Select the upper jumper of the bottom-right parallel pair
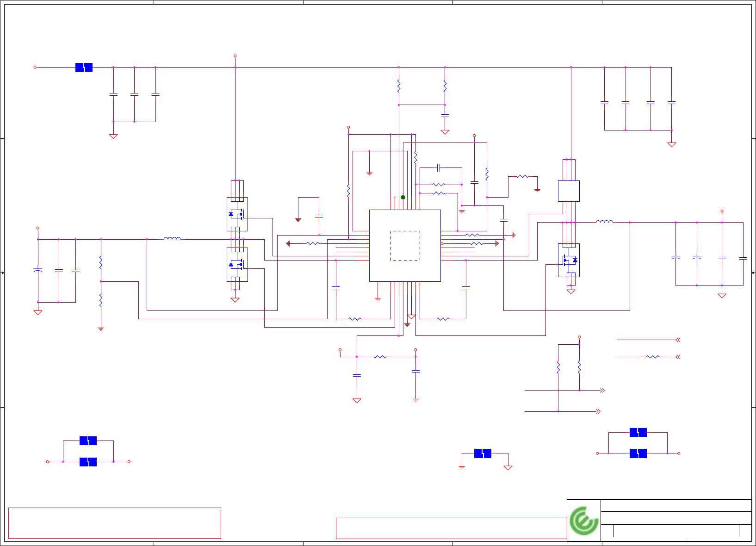Image resolution: width=756 pixels, height=546 pixels. point(638,433)
